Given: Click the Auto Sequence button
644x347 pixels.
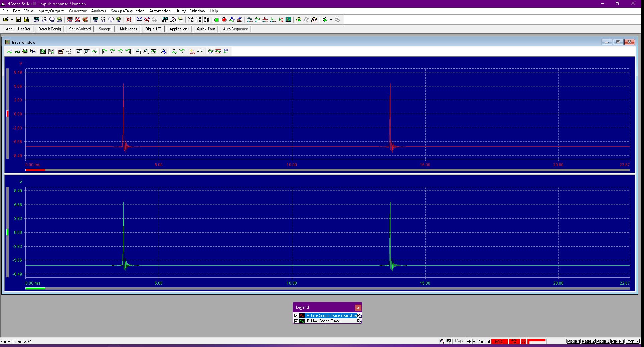Looking at the screenshot, I should point(235,29).
